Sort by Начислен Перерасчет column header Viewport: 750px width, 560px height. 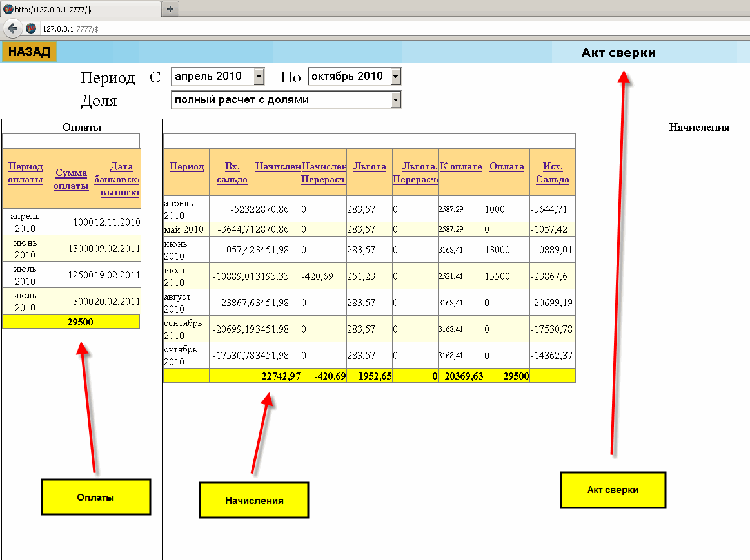point(324,173)
